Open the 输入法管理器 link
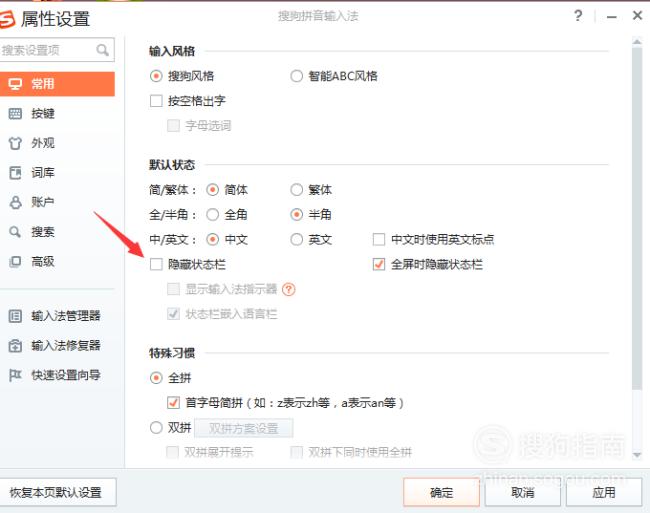650x513 pixels. click(x=66, y=316)
